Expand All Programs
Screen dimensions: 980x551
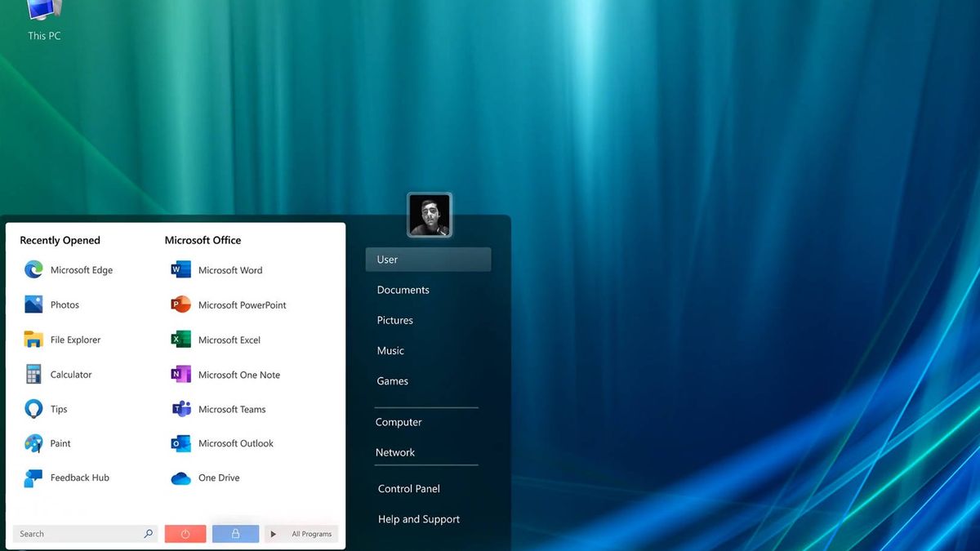point(301,534)
